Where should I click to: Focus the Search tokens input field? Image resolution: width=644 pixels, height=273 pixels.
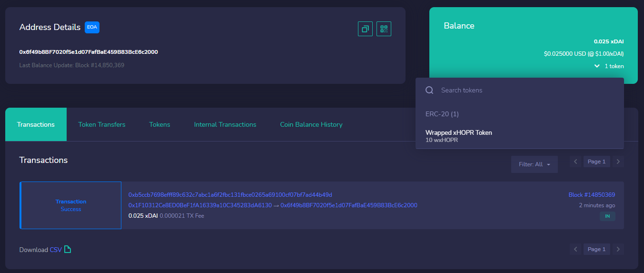coord(520,90)
